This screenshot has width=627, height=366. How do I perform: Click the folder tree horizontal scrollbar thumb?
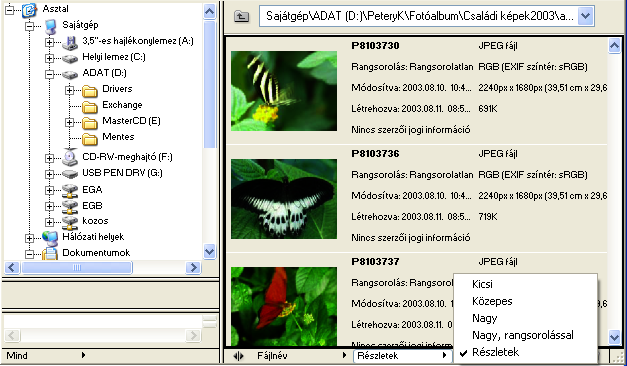77,268
